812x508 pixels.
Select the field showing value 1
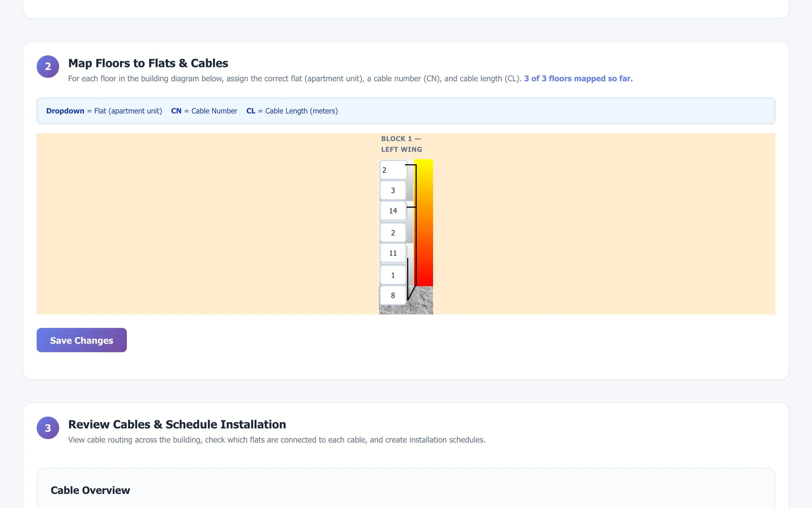coord(393,275)
